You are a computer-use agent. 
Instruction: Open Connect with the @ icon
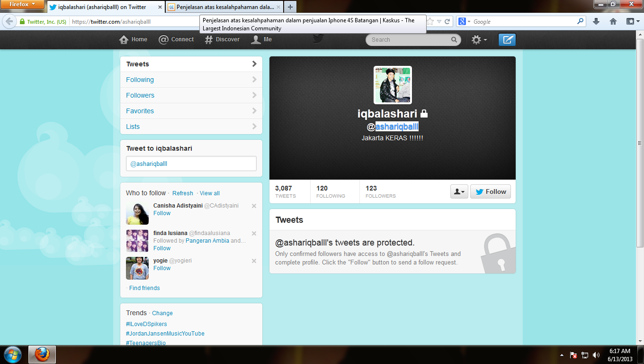coord(176,40)
